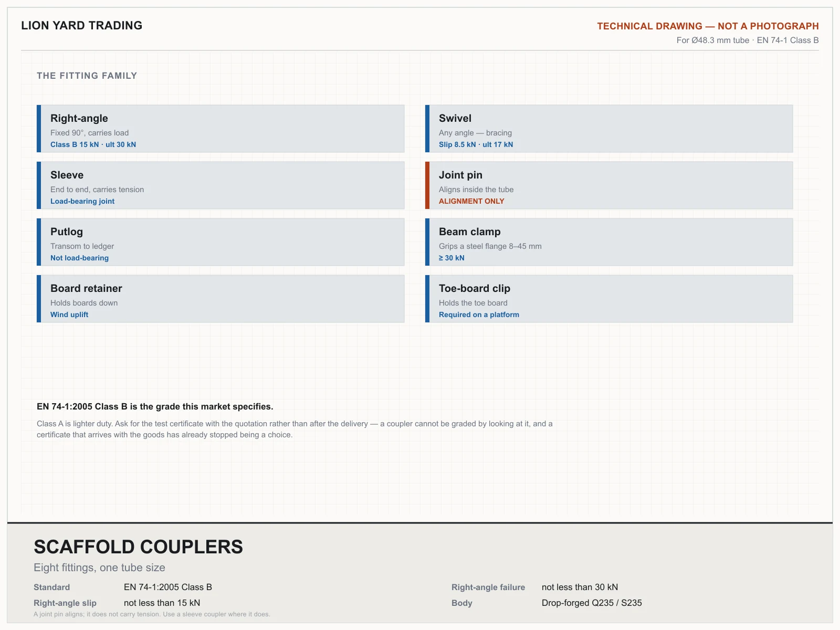The image size is (840, 630).
Task: Click the Right-angle failure spec label
Action: (x=488, y=587)
